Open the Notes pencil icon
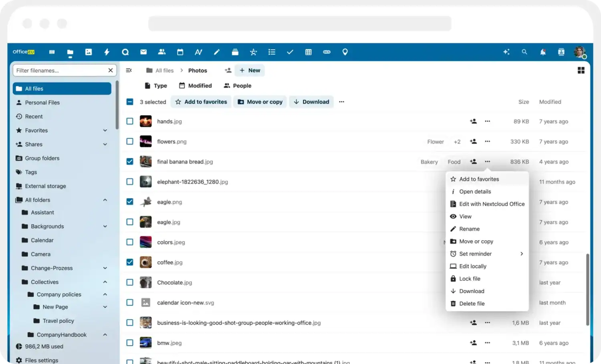This screenshot has width=601, height=364. pyautogui.click(x=217, y=52)
